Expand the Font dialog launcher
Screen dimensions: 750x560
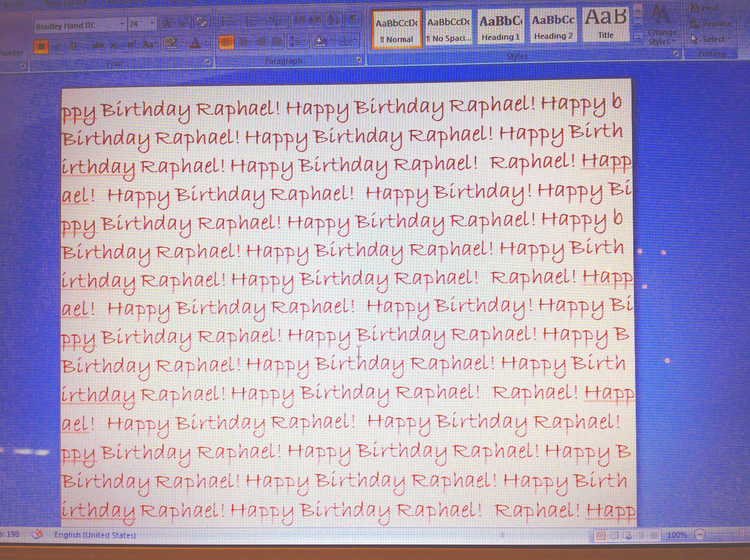(x=207, y=61)
